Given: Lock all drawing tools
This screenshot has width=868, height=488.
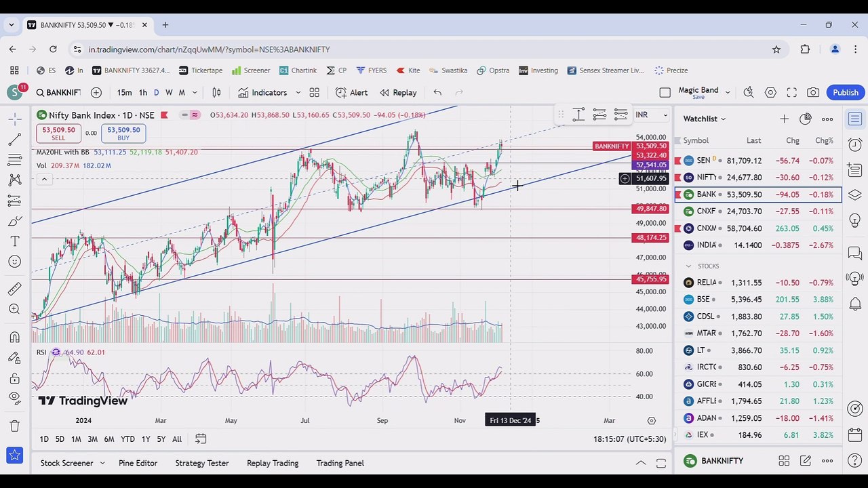Looking at the screenshot, I should click(14, 378).
